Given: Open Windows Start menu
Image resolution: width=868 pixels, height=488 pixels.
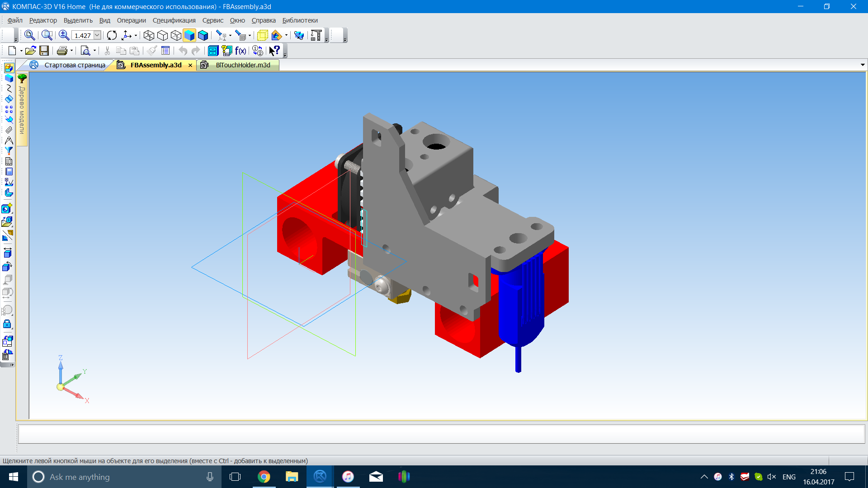Looking at the screenshot, I should click(x=13, y=477).
